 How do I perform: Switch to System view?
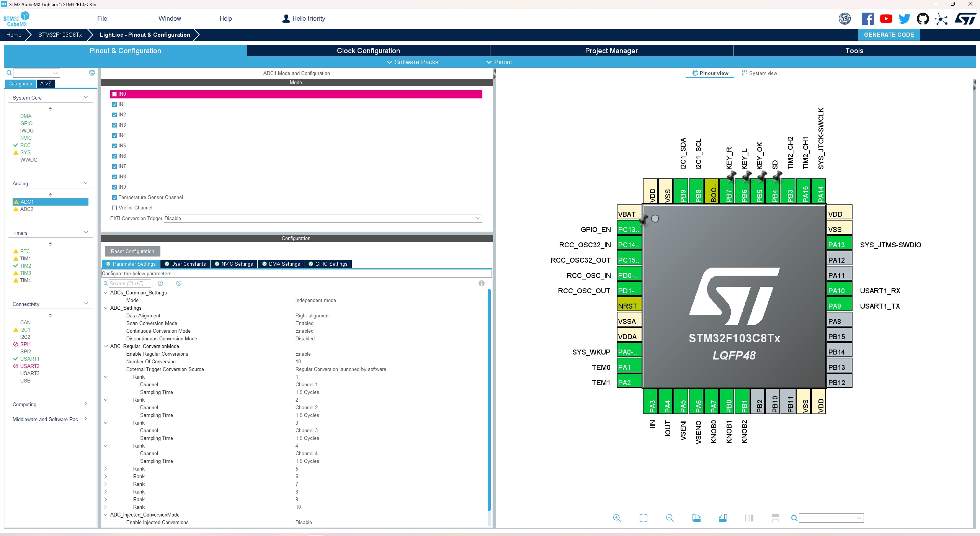pyautogui.click(x=759, y=73)
